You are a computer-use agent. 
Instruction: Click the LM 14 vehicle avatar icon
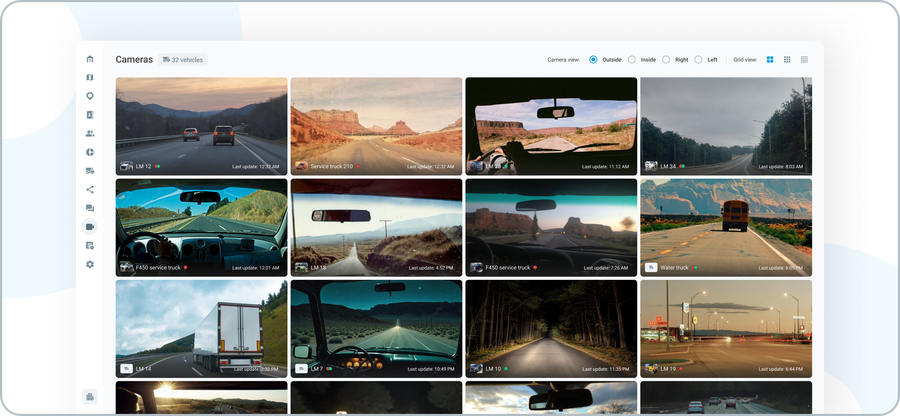[x=126, y=368]
